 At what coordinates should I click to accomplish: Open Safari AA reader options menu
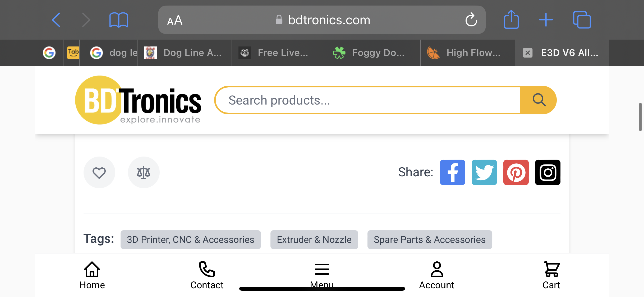click(x=175, y=20)
